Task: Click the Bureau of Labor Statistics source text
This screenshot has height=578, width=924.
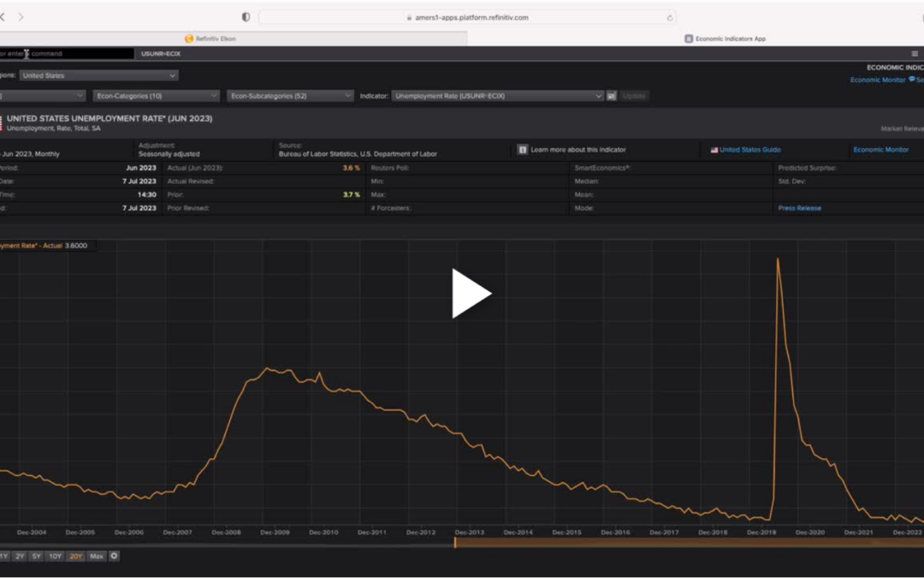Action: (358, 154)
